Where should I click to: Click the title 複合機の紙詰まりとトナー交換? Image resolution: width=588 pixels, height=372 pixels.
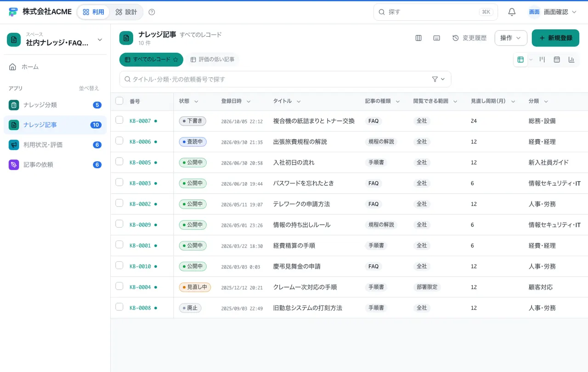coord(314,121)
